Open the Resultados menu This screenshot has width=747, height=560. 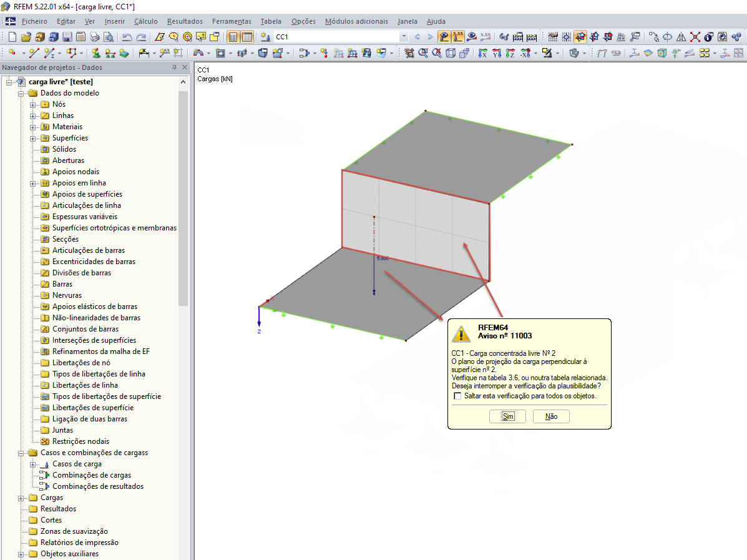185,21
